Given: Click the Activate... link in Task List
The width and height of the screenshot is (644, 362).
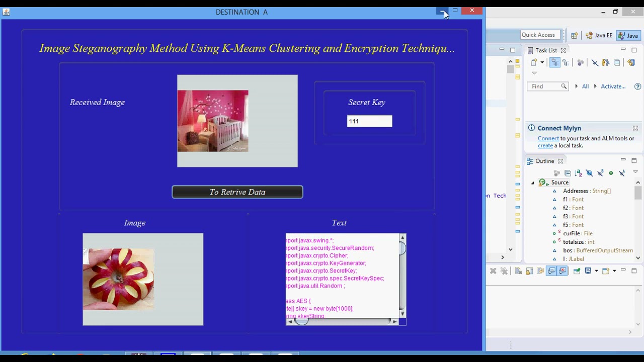Looking at the screenshot, I should (x=613, y=86).
